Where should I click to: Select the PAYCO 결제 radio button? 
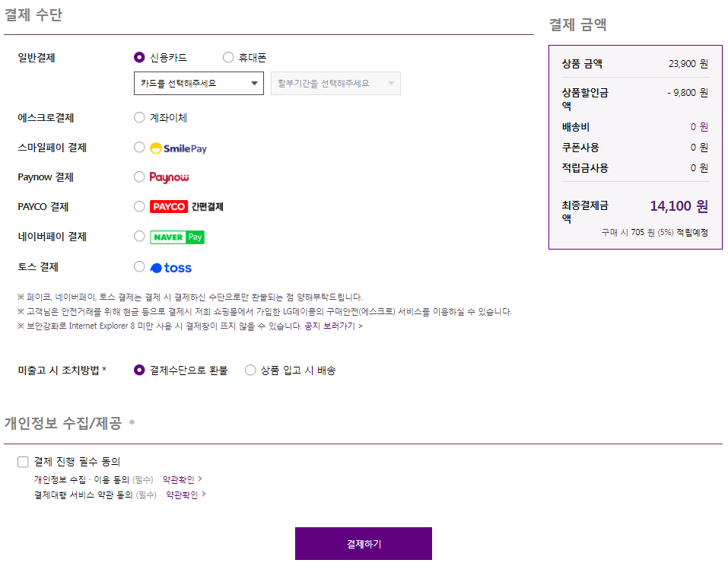pos(138,206)
